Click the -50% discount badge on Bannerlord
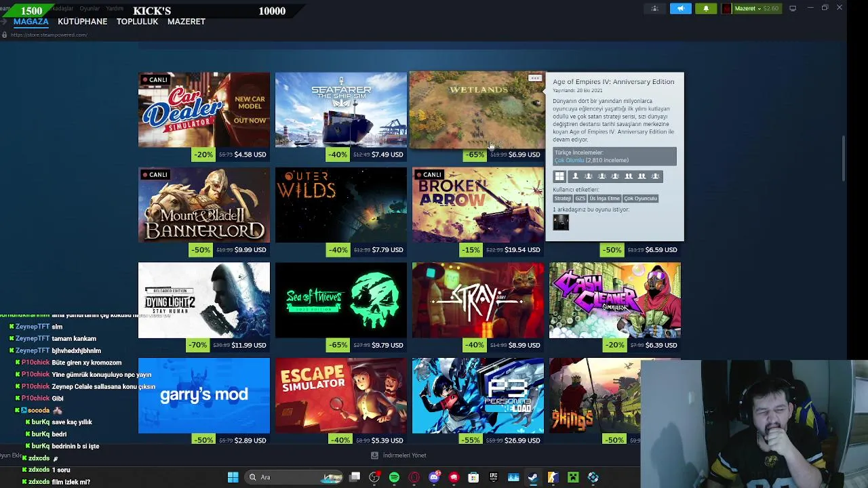This screenshot has width=868, height=488. tap(201, 250)
